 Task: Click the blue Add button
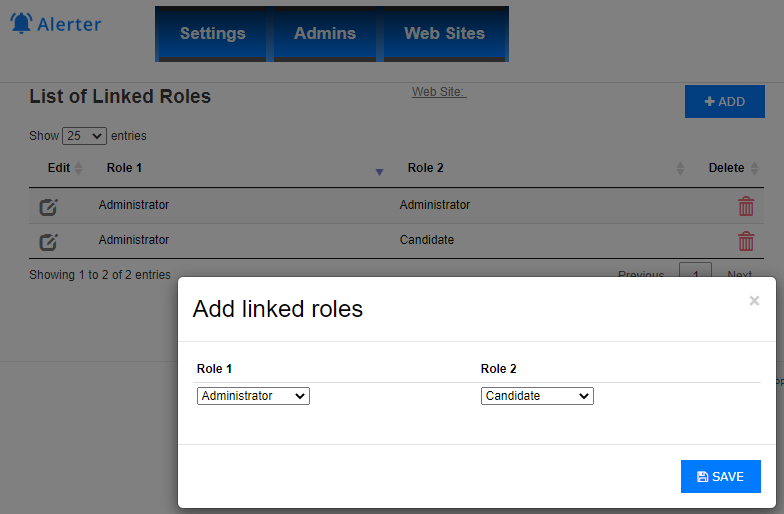coord(724,102)
